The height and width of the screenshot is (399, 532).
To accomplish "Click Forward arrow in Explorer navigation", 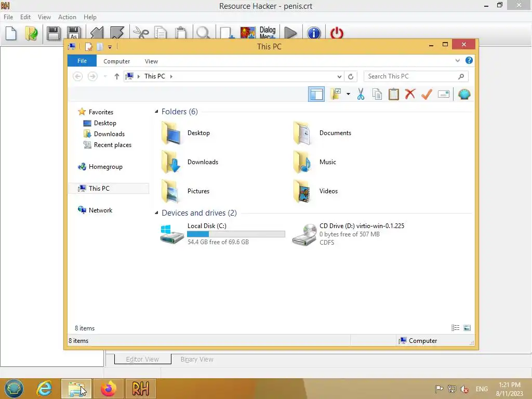I will [92, 76].
